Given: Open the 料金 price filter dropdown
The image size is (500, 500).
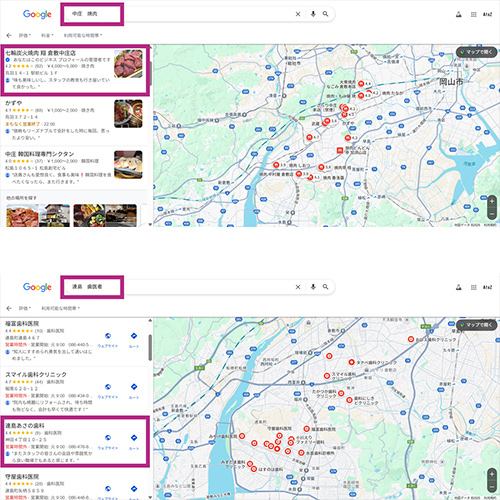Looking at the screenshot, I should click(47, 35).
